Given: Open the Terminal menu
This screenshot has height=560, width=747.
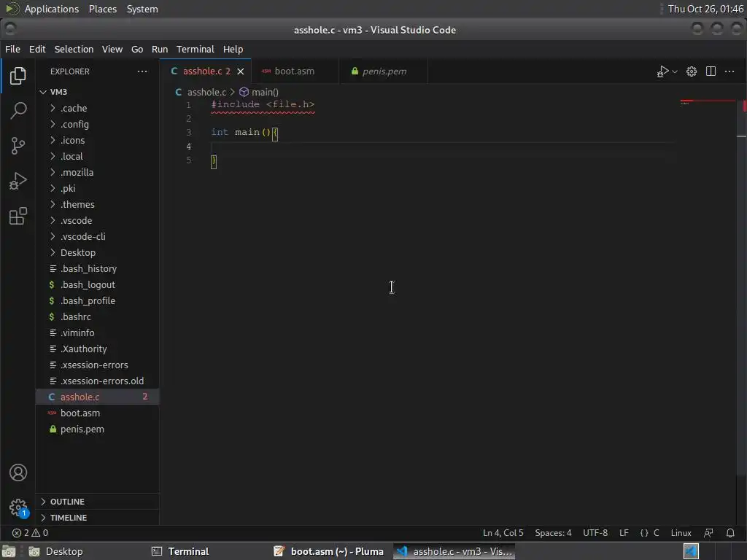Looking at the screenshot, I should [x=196, y=49].
